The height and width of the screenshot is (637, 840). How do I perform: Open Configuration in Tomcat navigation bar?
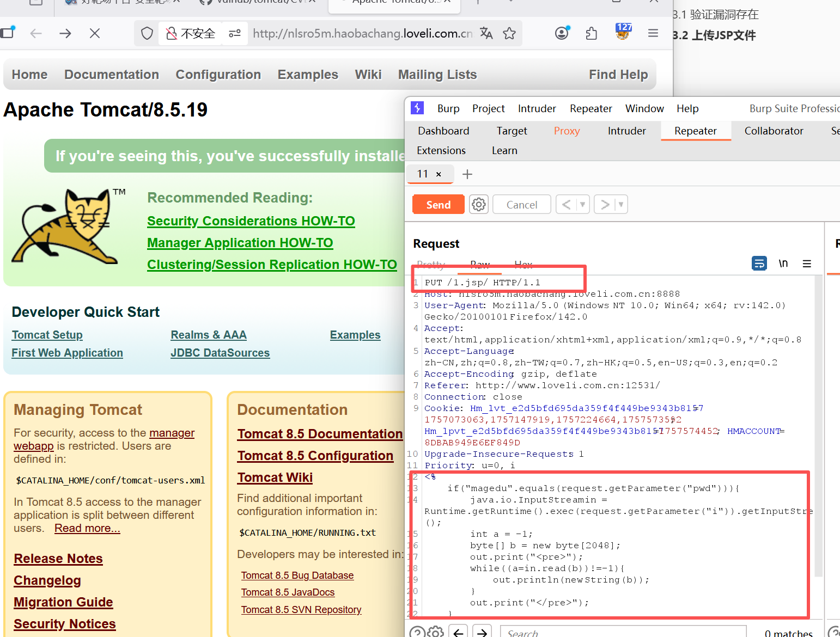(x=218, y=75)
